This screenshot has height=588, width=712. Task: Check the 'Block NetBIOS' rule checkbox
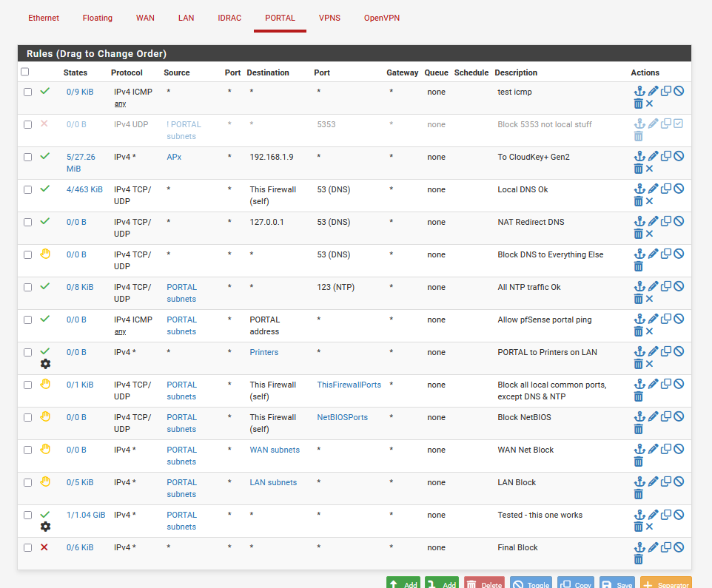click(27, 418)
